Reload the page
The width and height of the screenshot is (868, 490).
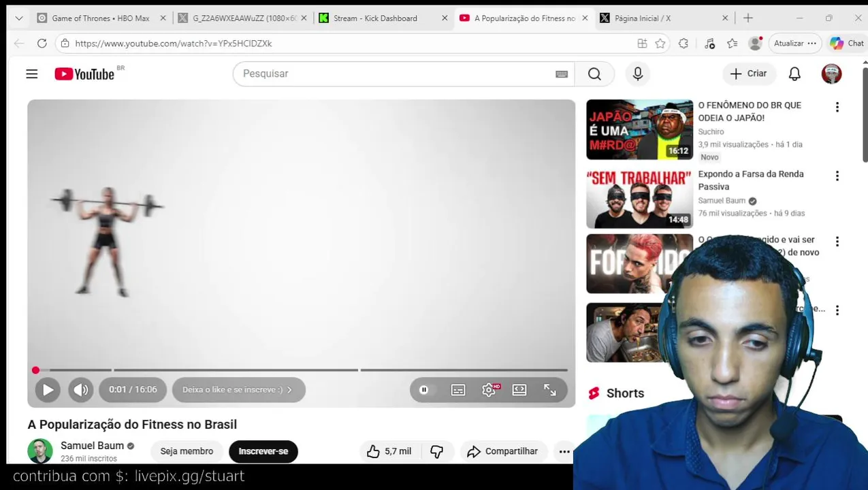click(42, 44)
